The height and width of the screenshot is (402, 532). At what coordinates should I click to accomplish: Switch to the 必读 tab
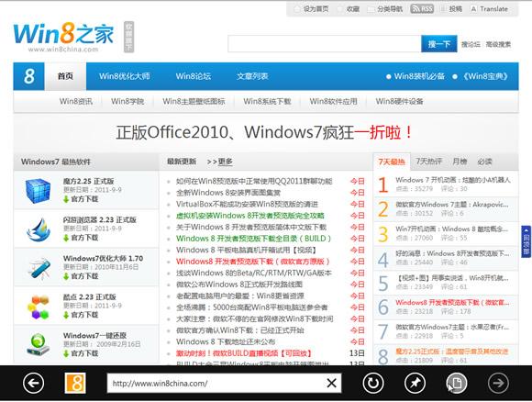484,162
